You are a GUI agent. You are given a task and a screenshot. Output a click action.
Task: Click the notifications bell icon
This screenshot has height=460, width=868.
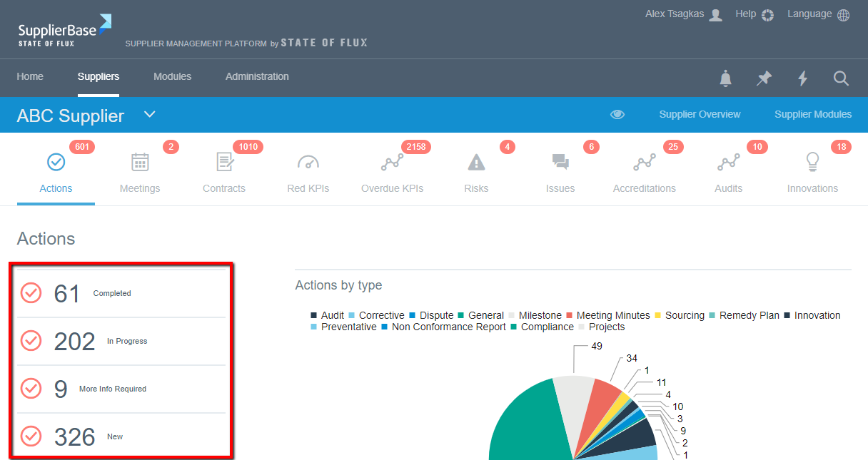point(726,78)
